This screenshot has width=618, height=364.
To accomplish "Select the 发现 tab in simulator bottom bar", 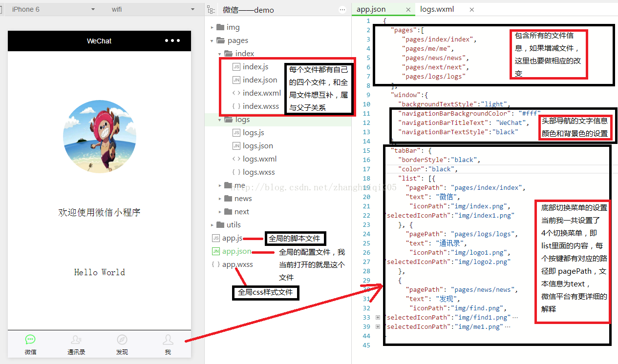I will [122, 344].
